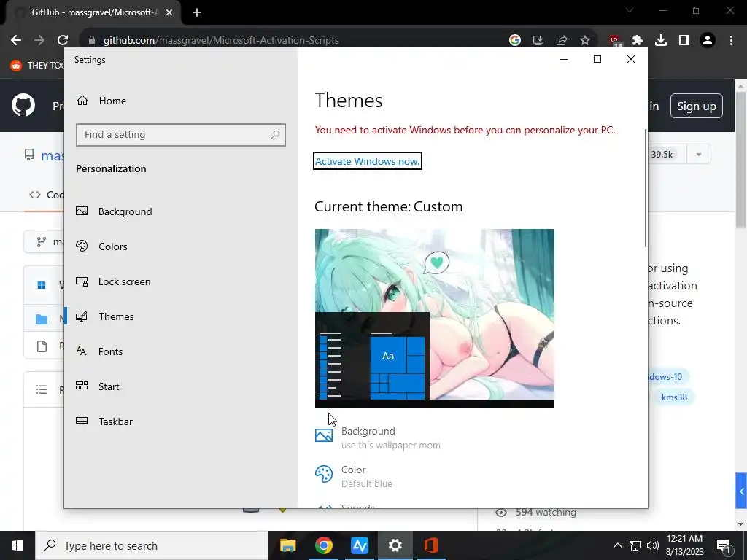This screenshot has height=560, width=747.
Task: Open Office app from taskbar
Action: (x=430, y=545)
